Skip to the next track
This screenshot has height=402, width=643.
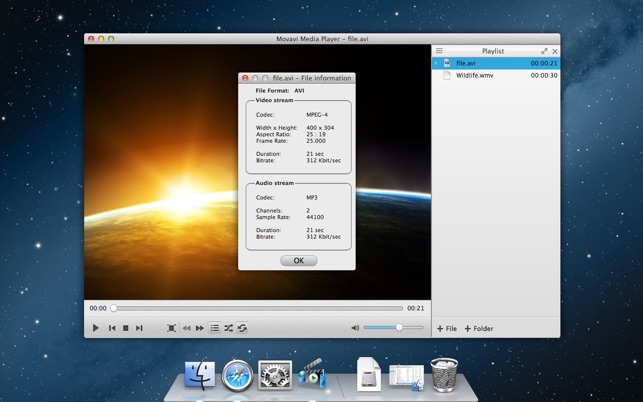139,328
